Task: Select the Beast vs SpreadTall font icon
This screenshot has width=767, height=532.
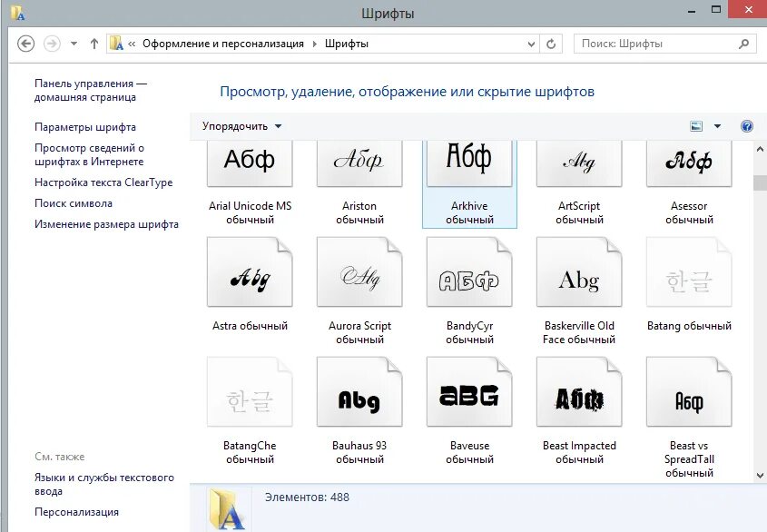Action: pyautogui.click(x=689, y=392)
